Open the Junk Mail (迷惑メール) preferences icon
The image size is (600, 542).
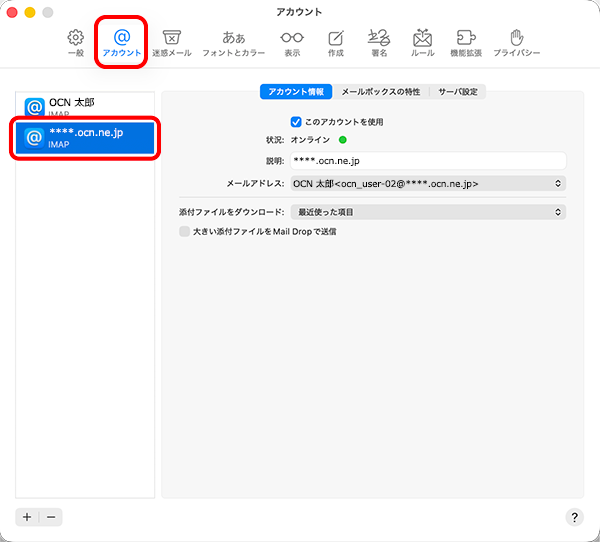click(172, 41)
